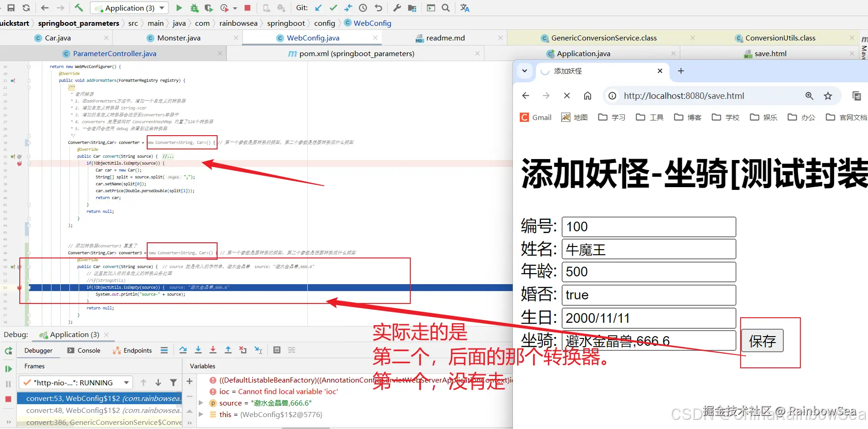Click the 姓名 input field with 牛魔王
This screenshot has width=868, height=429.
pos(649,249)
